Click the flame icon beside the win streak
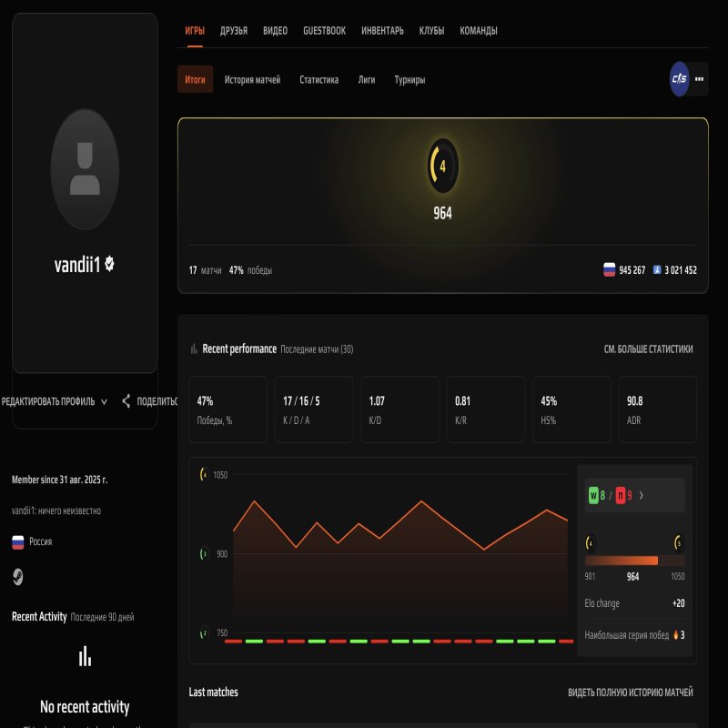Viewport: 728px width, 728px height. [676, 634]
